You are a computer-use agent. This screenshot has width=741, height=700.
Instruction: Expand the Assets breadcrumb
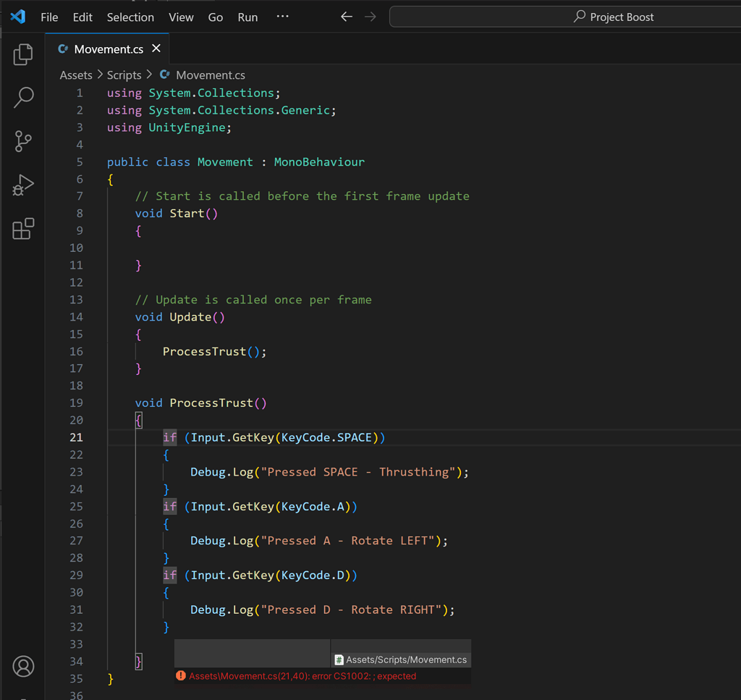pyautogui.click(x=76, y=75)
